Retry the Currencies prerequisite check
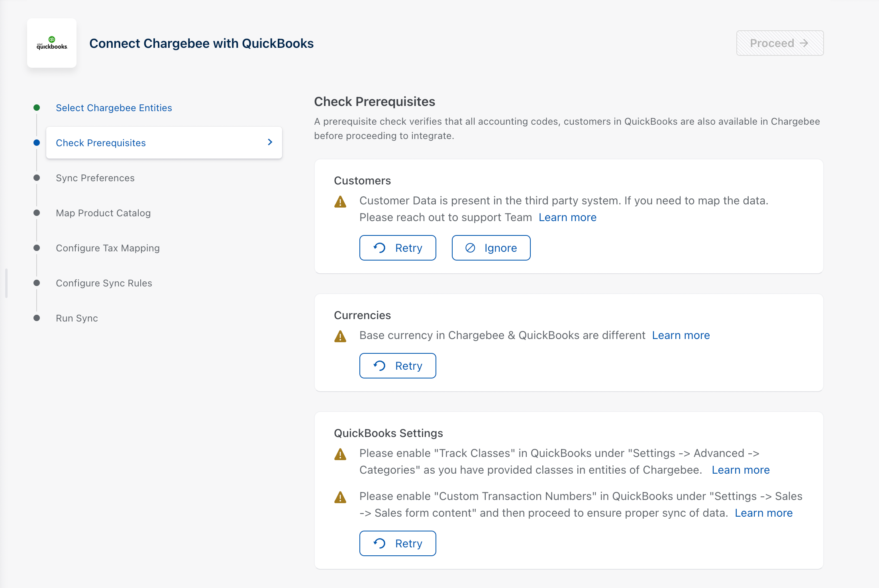The height and width of the screenshot is (588, 879). tap(398, 366)
